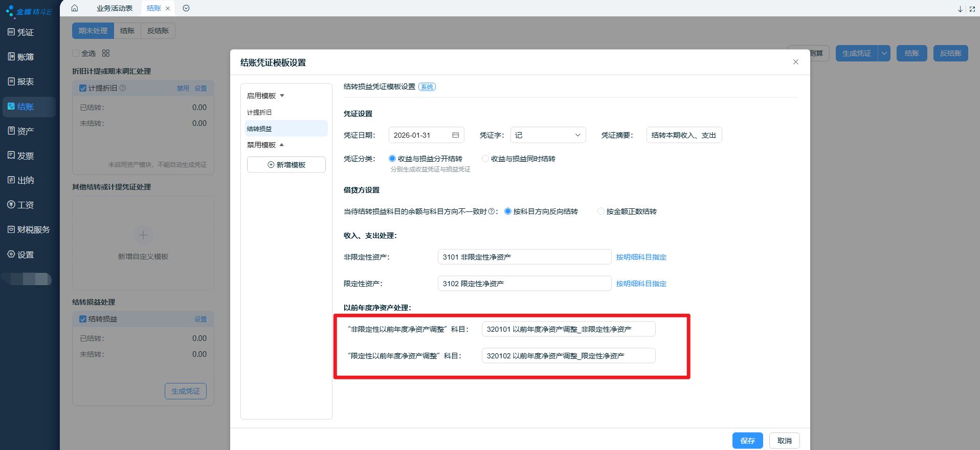
Task: Open the 发票 invoice sidebar module
Action: pyautogui.click(x=21, y=156)
